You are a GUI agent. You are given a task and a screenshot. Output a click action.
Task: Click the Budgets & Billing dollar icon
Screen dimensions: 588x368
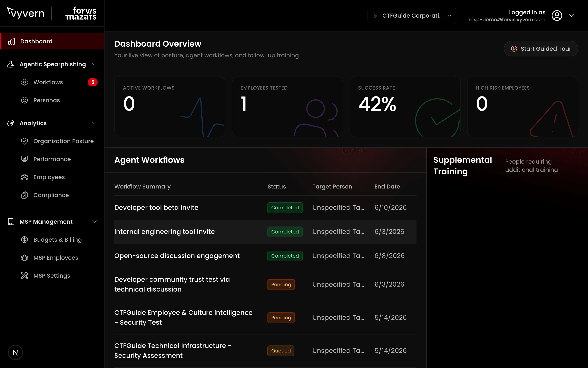coord(24,240)
